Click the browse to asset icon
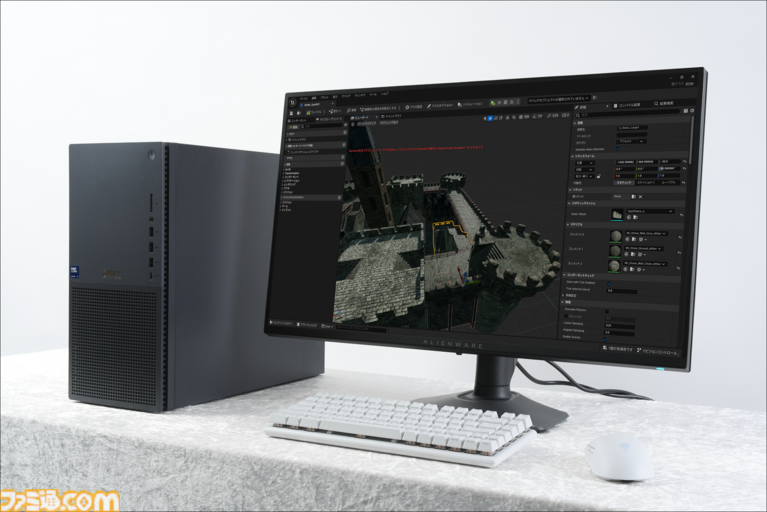767x512 pixels. [299, 113]
